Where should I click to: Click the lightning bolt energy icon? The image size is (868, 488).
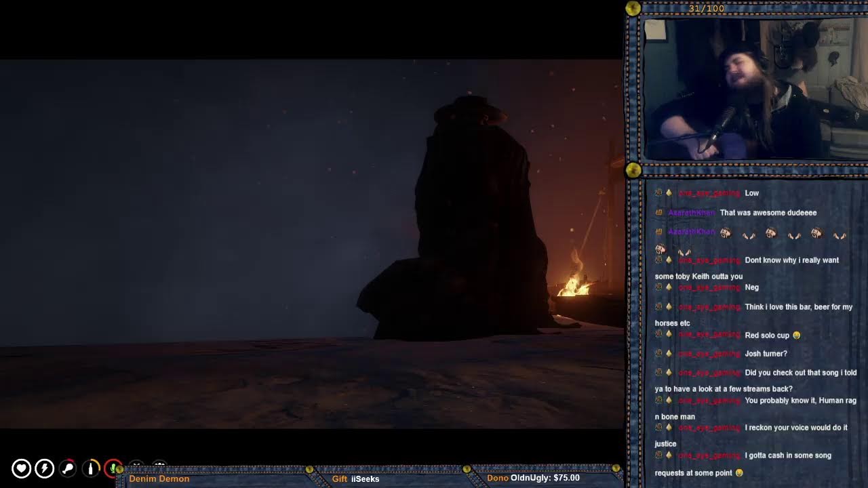(x=44, y=468)
